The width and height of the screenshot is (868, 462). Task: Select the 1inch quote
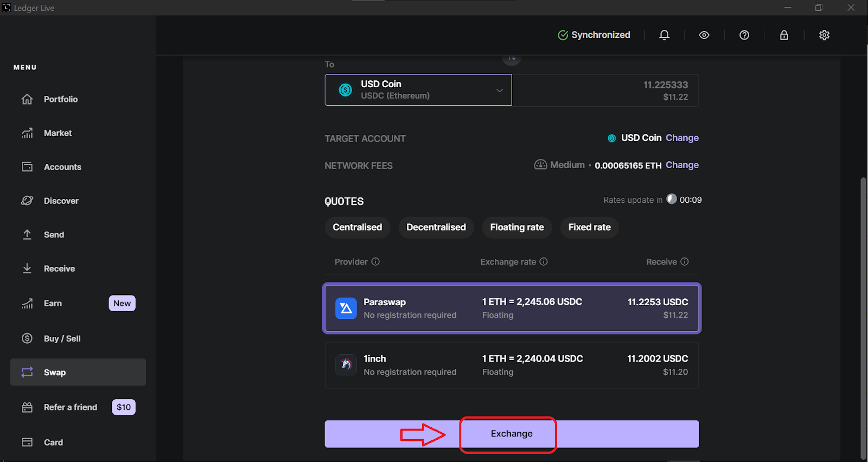[512, 365]
